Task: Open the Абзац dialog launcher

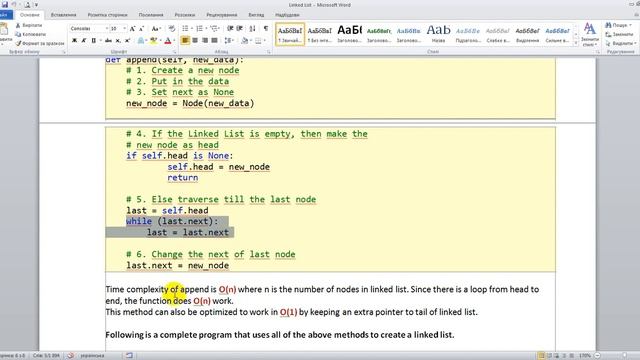Action: (269, 52)
